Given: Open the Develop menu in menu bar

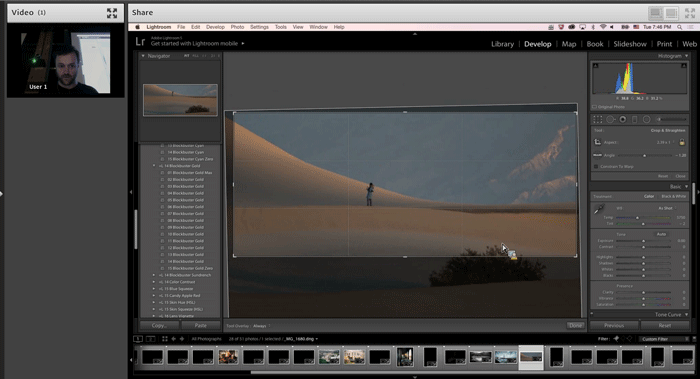Looking at the screenshot, I should tap(215, 27).
